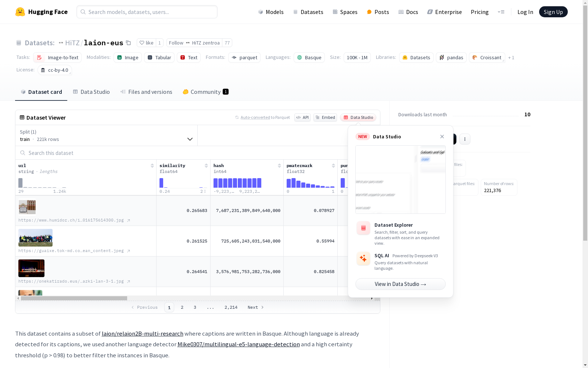Open the Enterprise navigation item
Image resolution: width=588 pixels, height=368 pixels.
445,12
